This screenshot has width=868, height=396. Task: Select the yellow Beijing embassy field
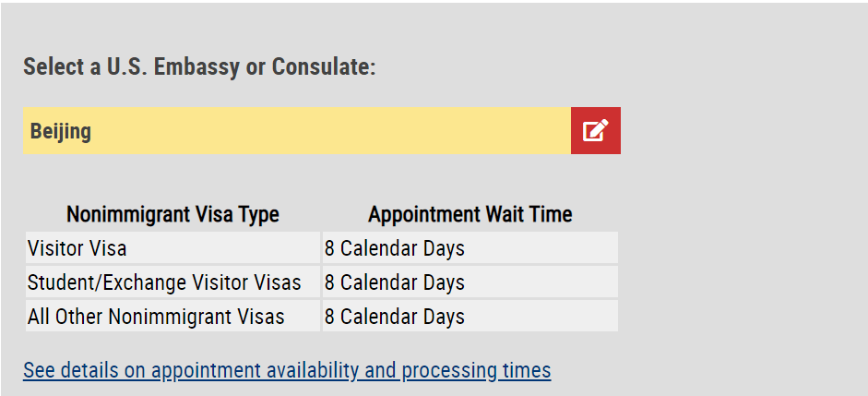[297, 131]
